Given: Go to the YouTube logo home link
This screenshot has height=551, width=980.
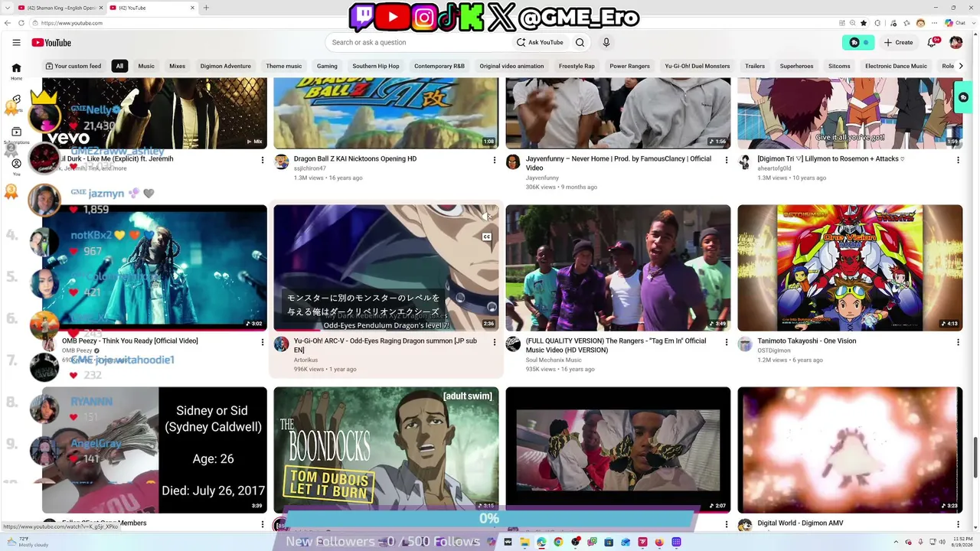Looking at the screenshot, I should pos(51,43).
